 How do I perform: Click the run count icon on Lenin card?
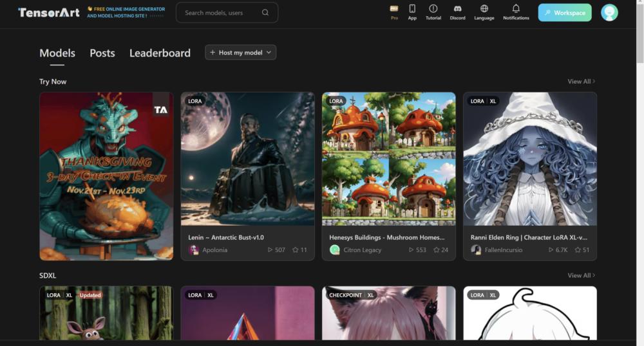(270, 250)
